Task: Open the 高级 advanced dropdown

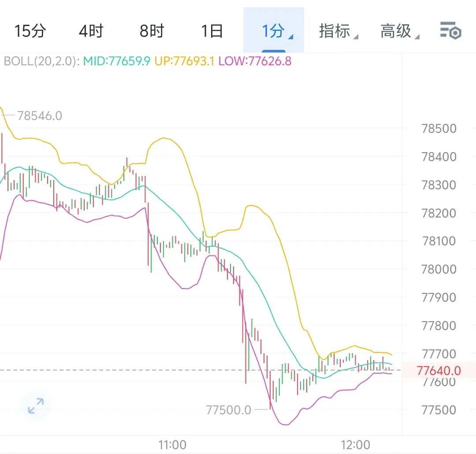Action: tap(399, 31)
